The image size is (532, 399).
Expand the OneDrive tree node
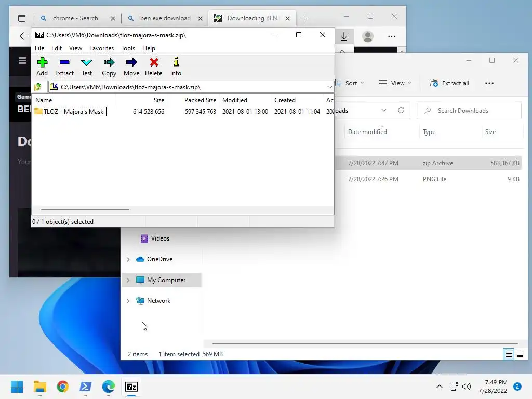(128, 260)
